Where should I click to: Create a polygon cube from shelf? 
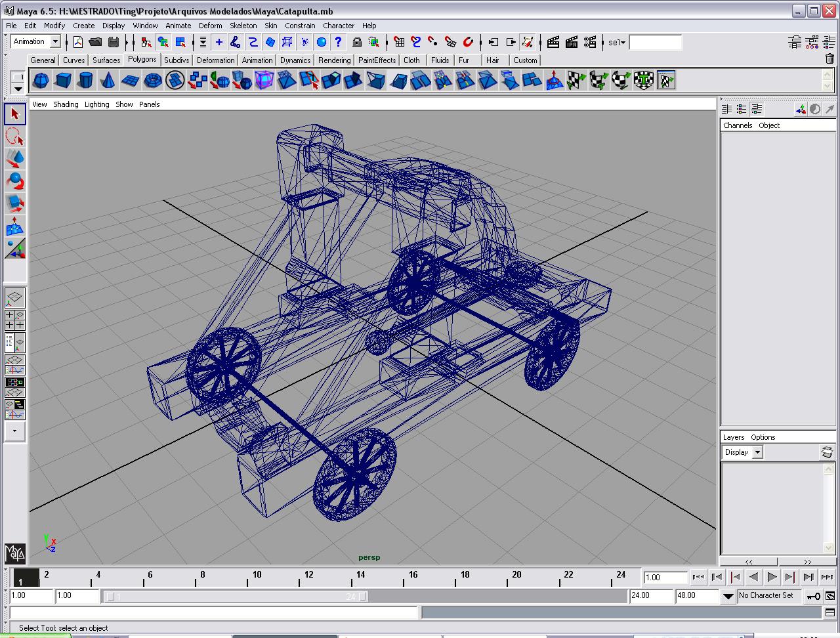pyautogui.click(x=63, y=81)
